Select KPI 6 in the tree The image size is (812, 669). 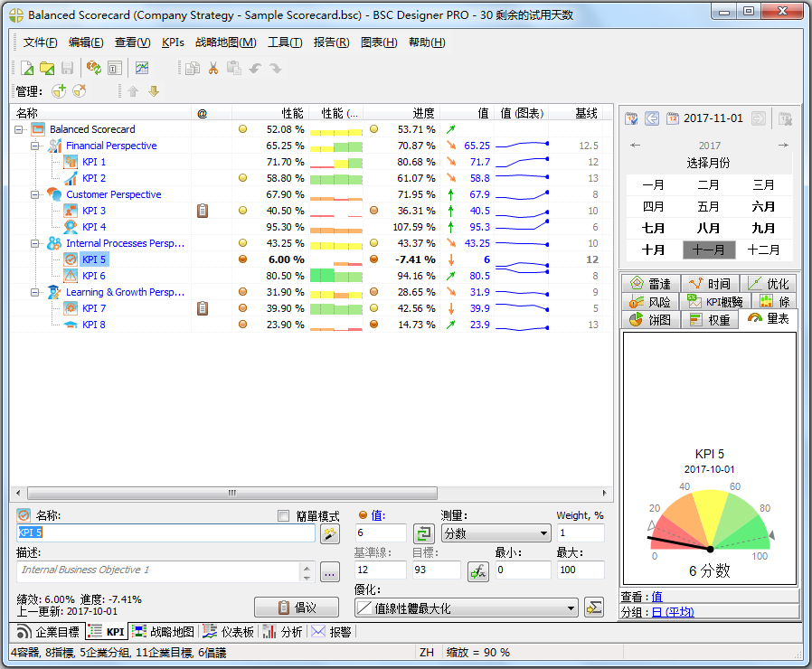(x=94, y=276)
